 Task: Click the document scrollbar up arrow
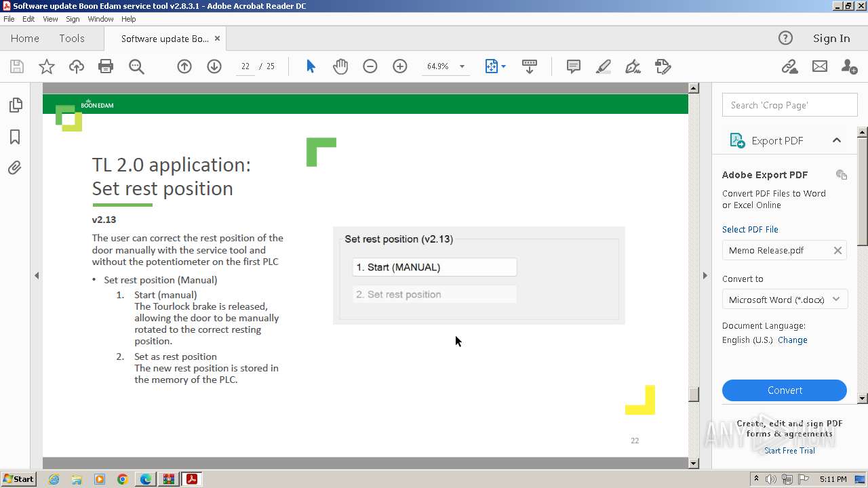click(x=693, y=88)
